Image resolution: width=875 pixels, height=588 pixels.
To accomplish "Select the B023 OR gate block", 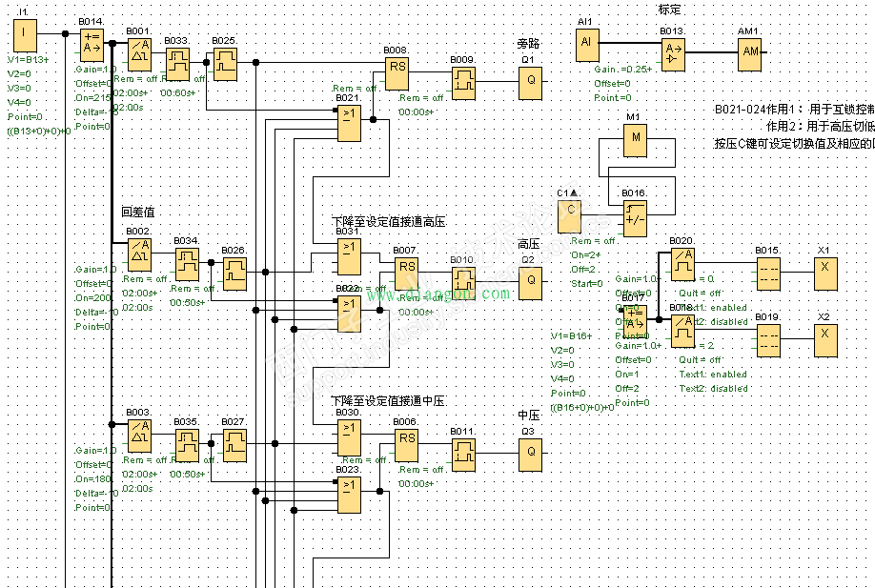I will click(x=349, y=493).
